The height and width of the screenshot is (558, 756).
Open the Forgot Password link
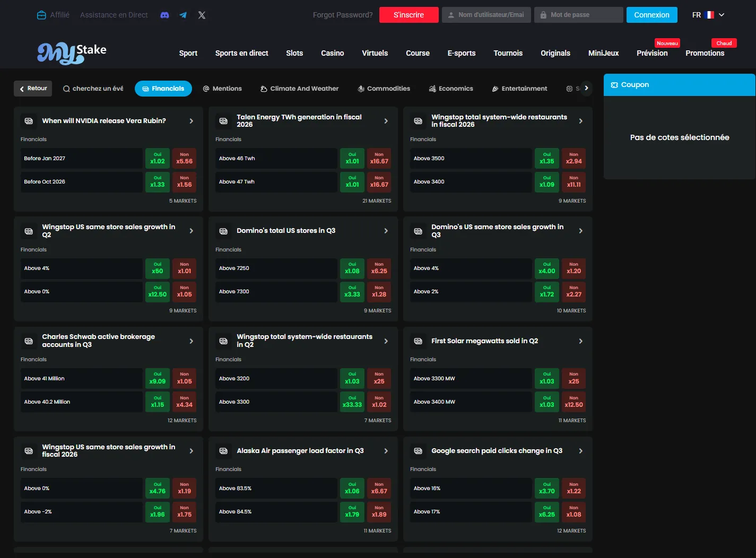point(343,15)
